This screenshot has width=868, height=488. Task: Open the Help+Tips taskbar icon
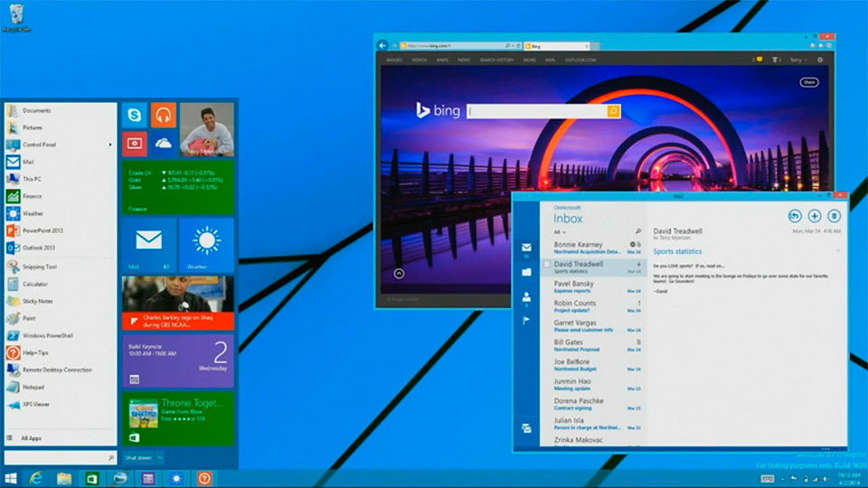tap(205, 478)
